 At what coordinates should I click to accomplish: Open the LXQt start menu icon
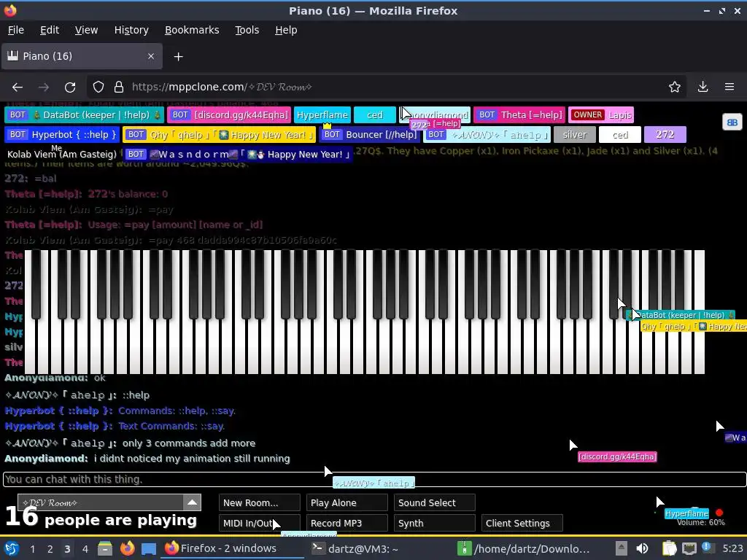tap(12, 548)
